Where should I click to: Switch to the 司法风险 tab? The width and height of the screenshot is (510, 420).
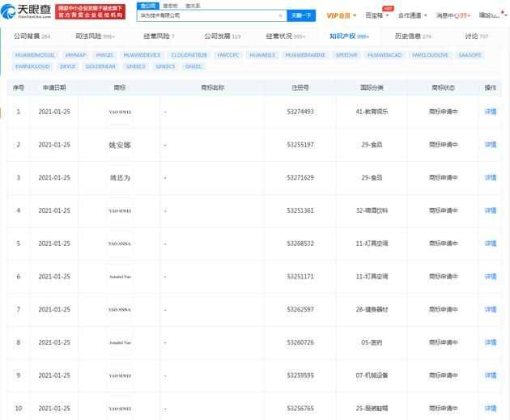(95, 36)
